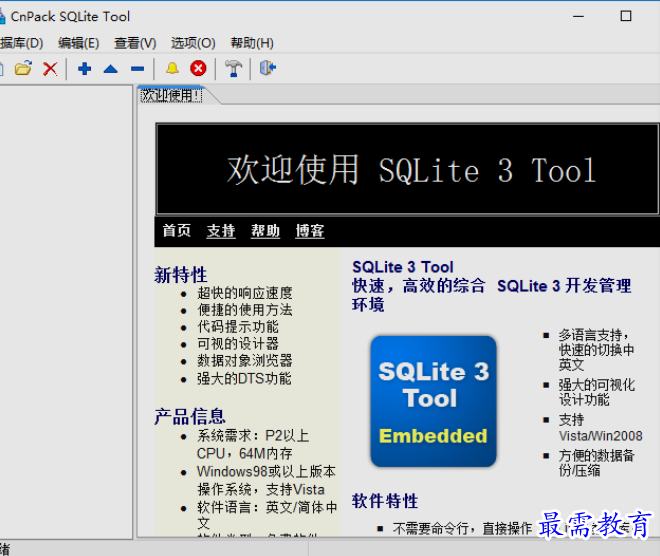The height and width of the screenshot is (556, 660).
Task: Click the 首页 navigation link
Action: (177, 231)
